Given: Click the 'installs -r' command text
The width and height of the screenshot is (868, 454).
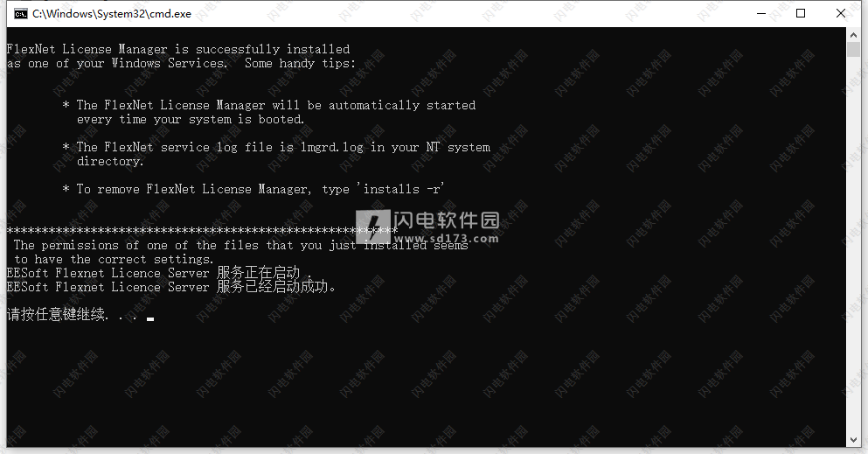Looking at the screenshot, I should tap(401, 189).
